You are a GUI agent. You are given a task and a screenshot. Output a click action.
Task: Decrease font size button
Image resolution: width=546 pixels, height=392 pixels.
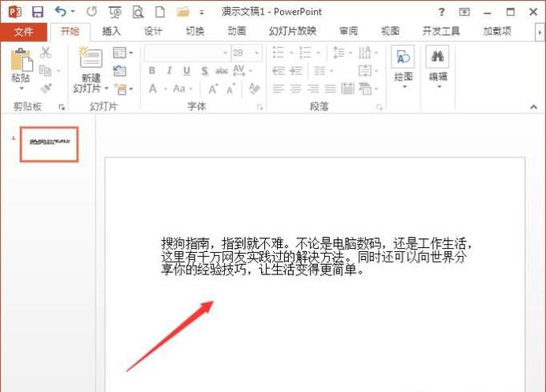coord(231,90)
